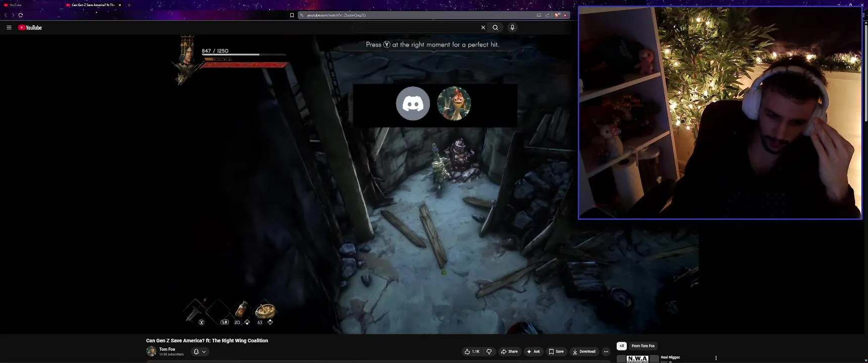Focus the YouTube search field

pyautogui.click(x=415, y=28)
